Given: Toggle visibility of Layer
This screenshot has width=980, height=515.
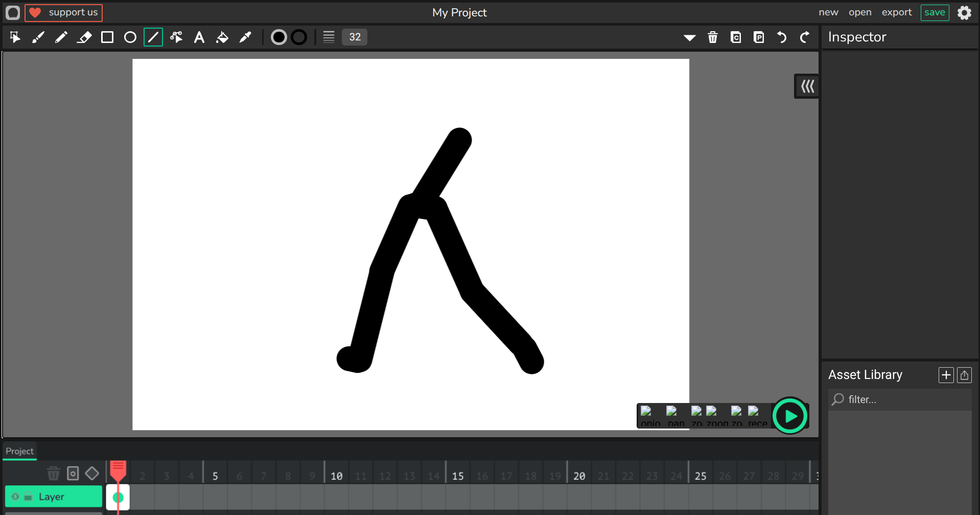Looking at the screenshot, I should (x=15, y=497).
